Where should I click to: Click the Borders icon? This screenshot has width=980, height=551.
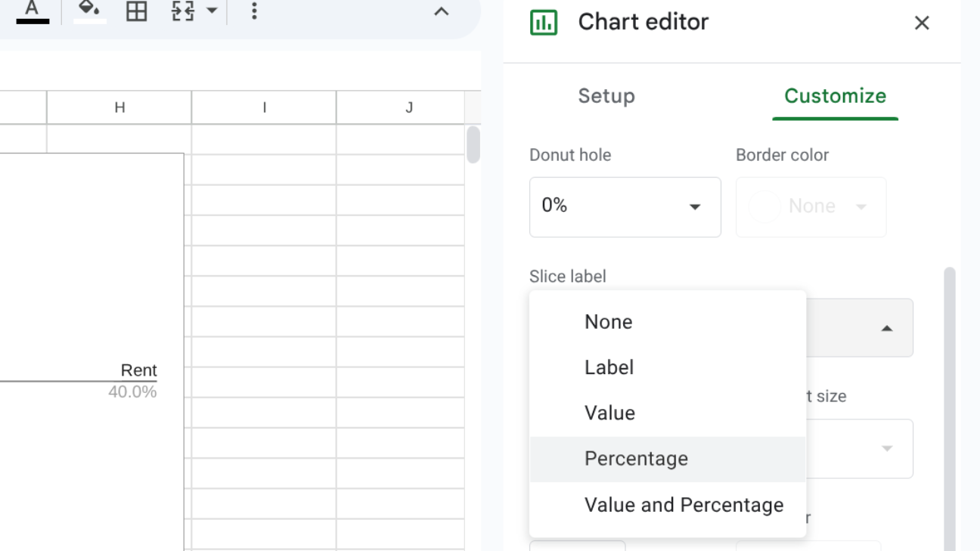coord(136,12)
